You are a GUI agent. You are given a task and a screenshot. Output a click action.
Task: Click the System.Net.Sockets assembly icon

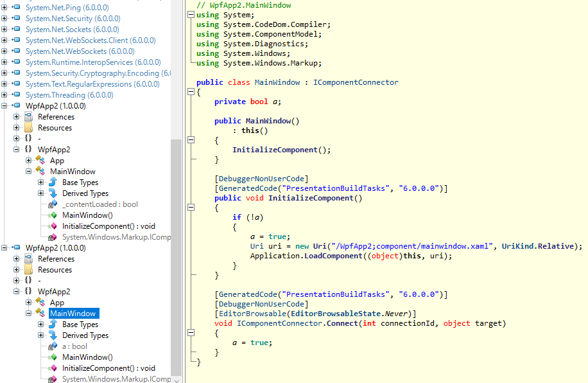point(17,29)
